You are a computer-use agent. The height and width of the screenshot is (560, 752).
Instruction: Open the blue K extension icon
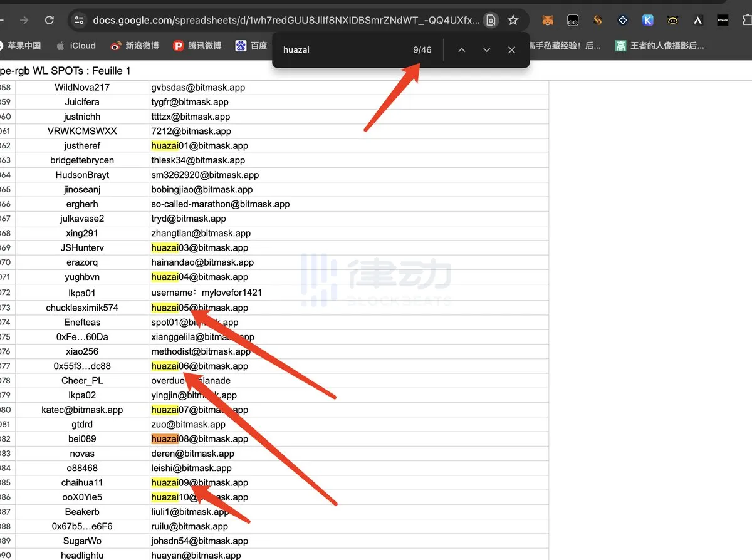coord(648,20)
